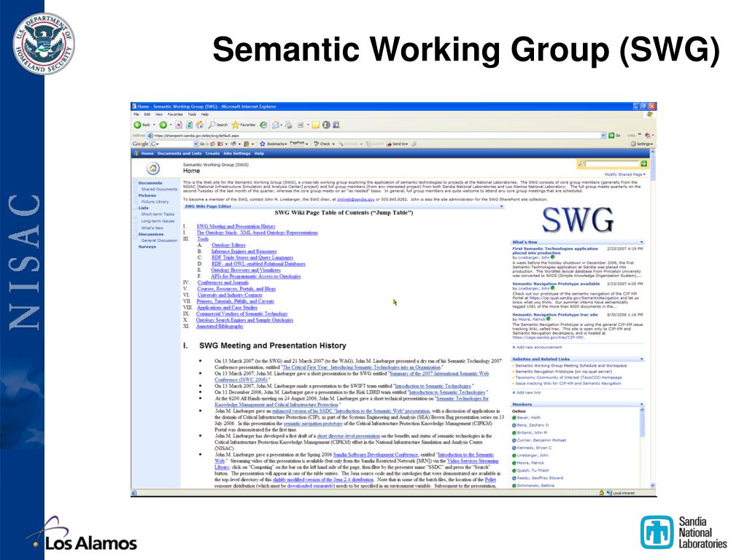Open the Subsites and Related Links menu arrow
747x560 pixels.
tap(642, 359)
